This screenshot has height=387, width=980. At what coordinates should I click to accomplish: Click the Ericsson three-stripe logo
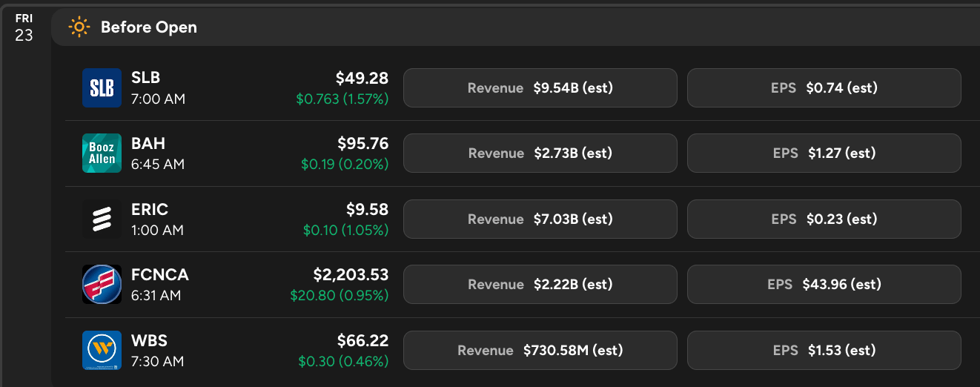click(x=102, y=219)
